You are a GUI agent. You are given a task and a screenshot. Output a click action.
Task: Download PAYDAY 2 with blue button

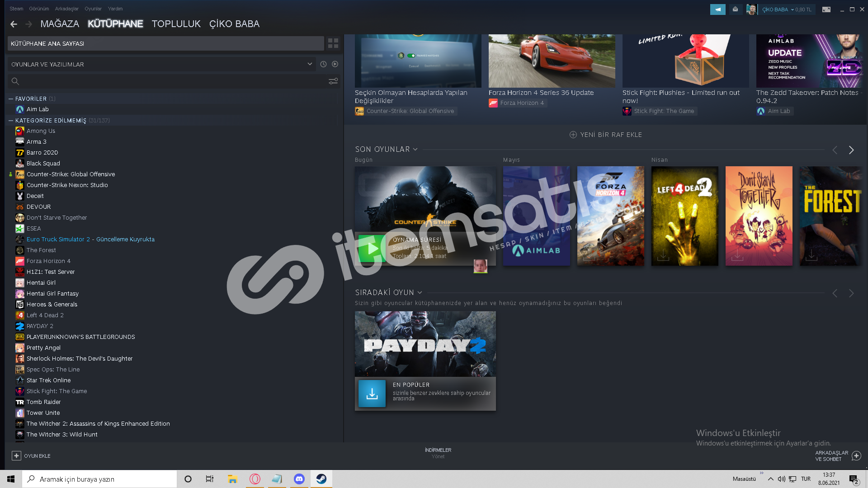click(x=372, y=394)
